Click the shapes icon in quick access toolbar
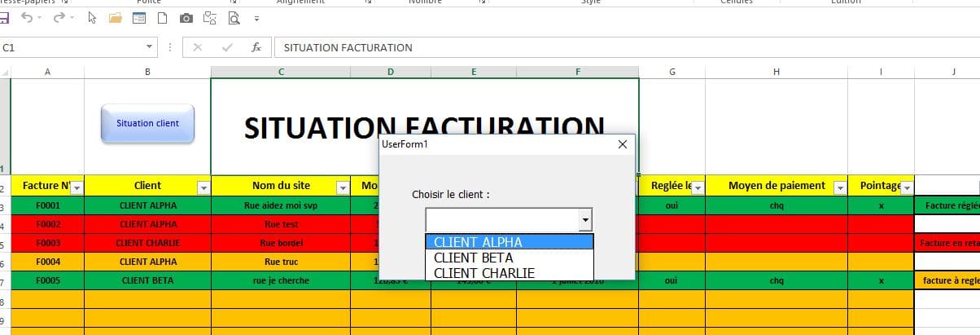The image size is (980, 335). pyautogui.click(x=210, y=17)
